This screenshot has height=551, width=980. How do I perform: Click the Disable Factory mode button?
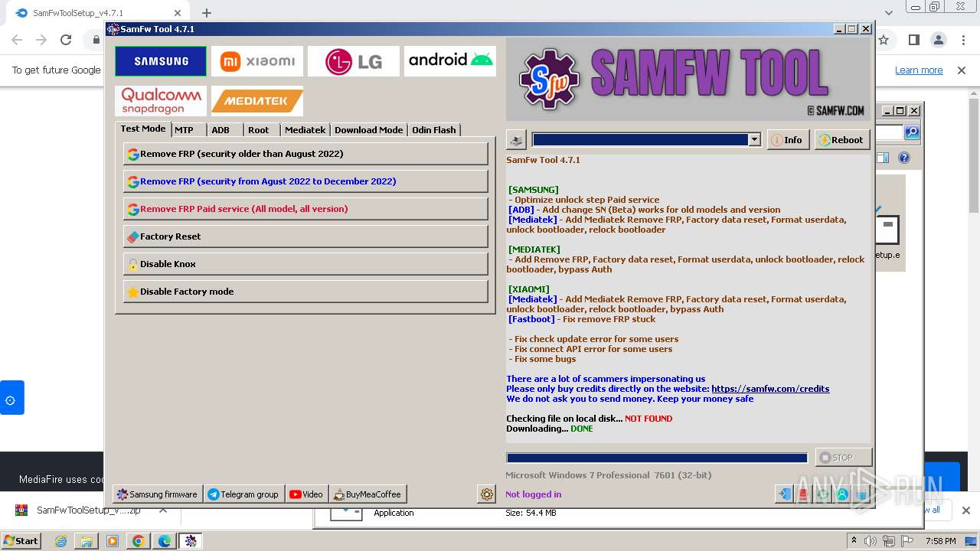[x=305, y=292]
